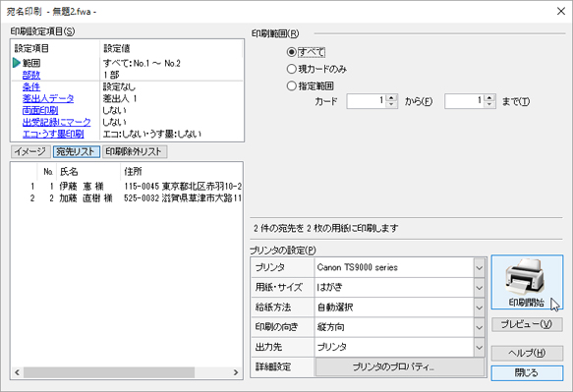Click the address list's left scroll arrow

click(x=17, y=372)
